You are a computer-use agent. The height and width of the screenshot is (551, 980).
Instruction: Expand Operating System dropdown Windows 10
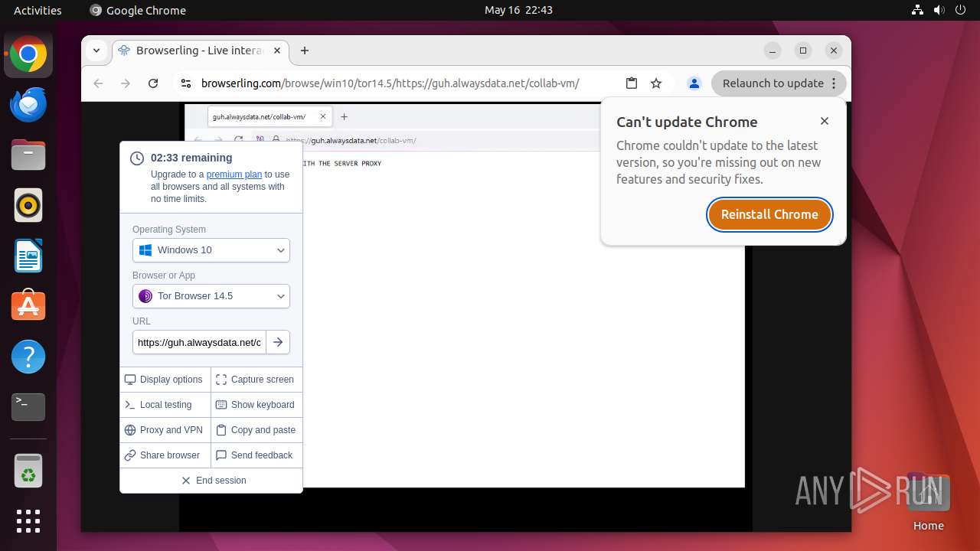[211, 250]
